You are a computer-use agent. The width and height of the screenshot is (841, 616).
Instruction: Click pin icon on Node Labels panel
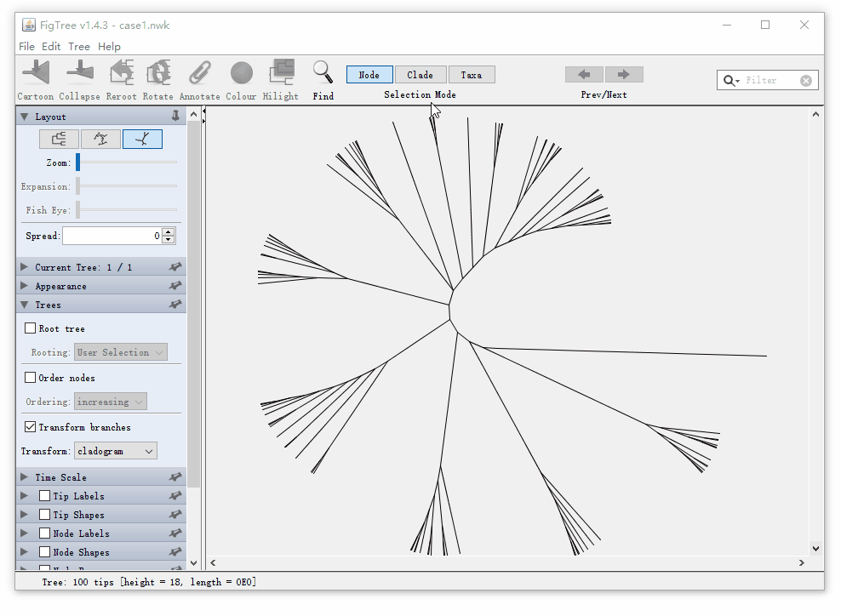click(174, 533)
